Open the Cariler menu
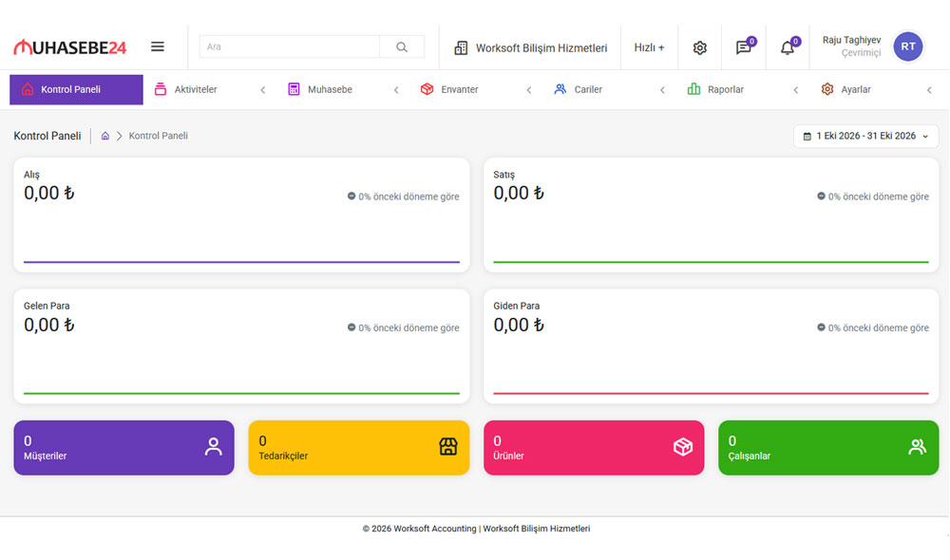 pos(610,89)
